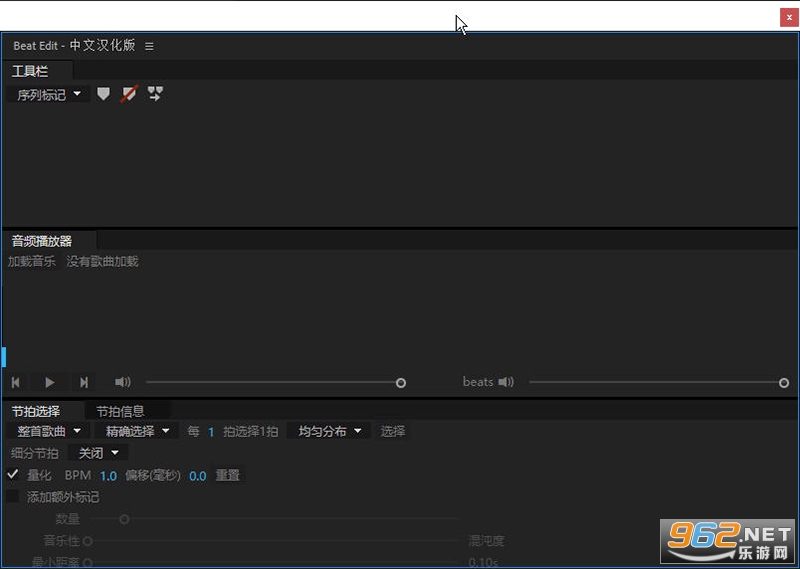Click the add marker icon in toolbar
Viewport: 800px width, 569px height.
103,94
